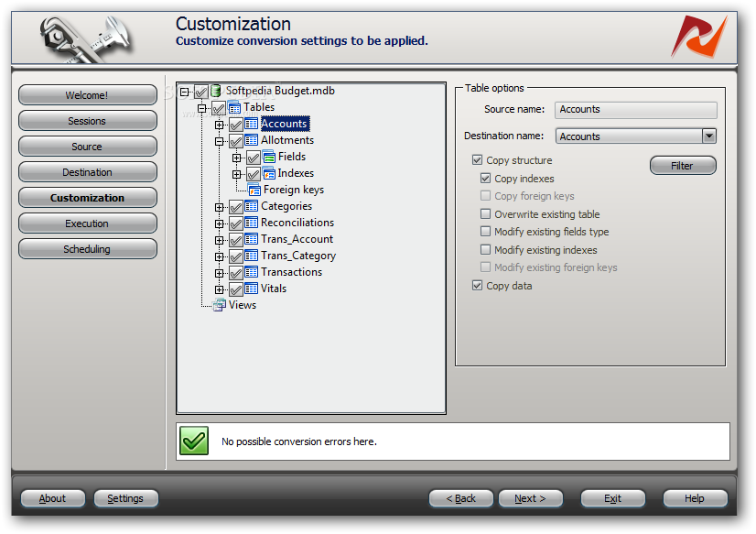Collapse the Tables tree node

tap(202, 108)
